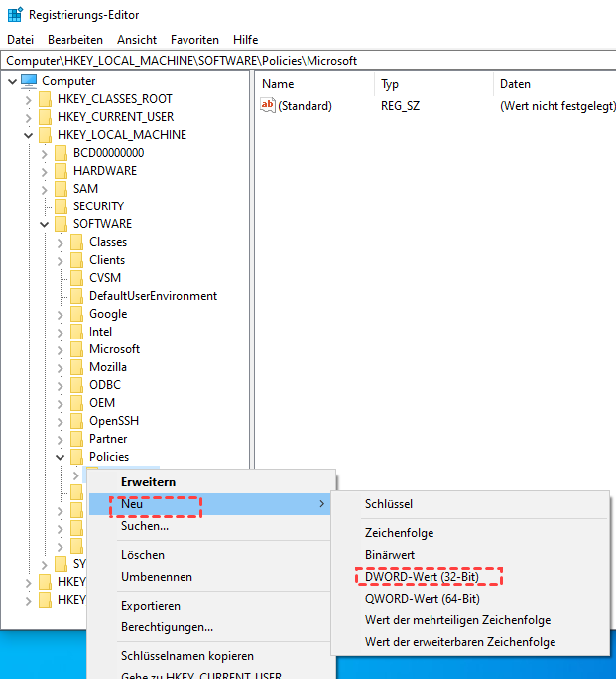Click the Google key folder icon
This screenshot has height=679, width=616.
pos(77,314)
